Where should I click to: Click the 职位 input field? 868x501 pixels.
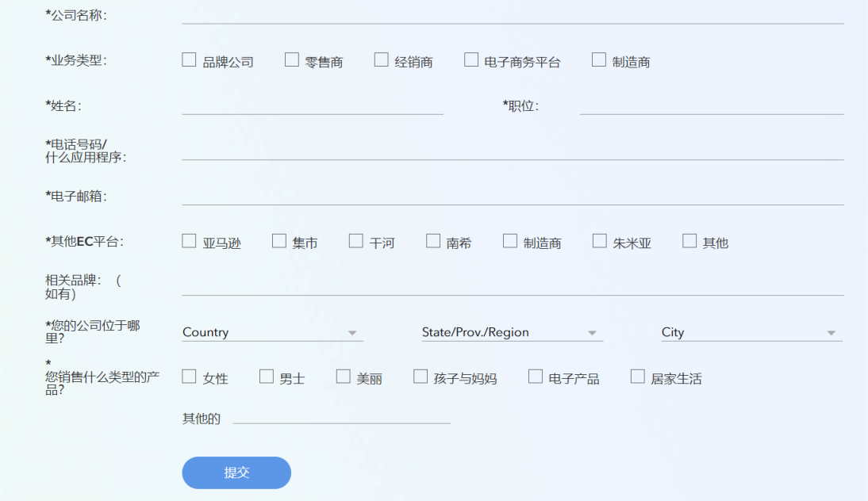click(x=711, y=105)
